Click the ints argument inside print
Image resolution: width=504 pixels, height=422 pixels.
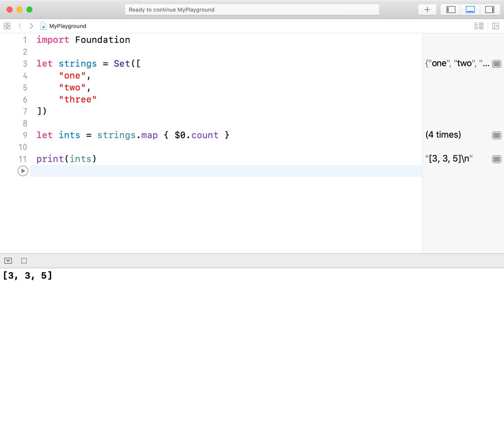(80, 159)
